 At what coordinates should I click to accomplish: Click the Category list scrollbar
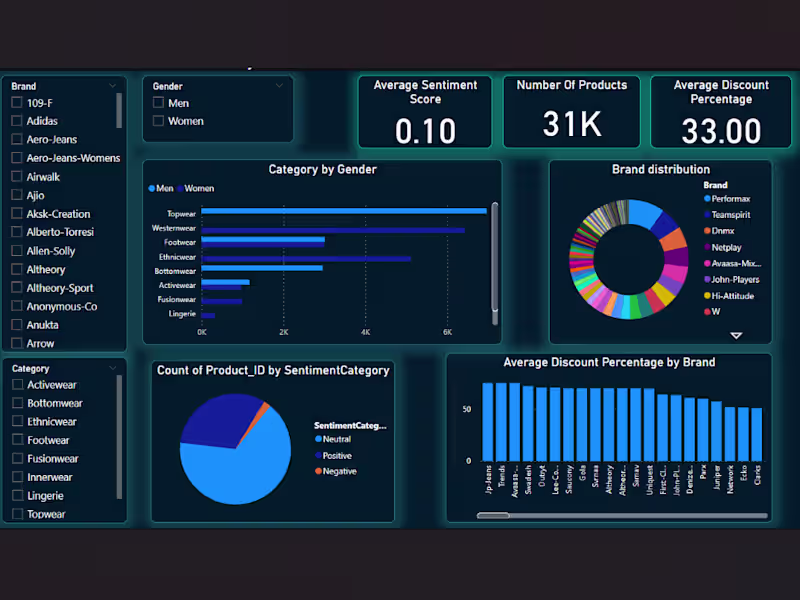119,437
